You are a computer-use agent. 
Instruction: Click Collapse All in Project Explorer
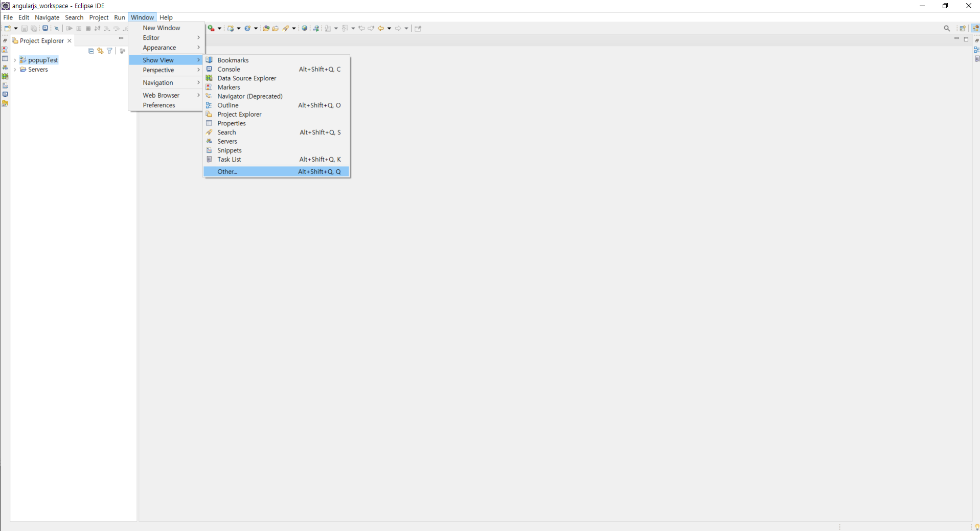[x=91, y=51]
